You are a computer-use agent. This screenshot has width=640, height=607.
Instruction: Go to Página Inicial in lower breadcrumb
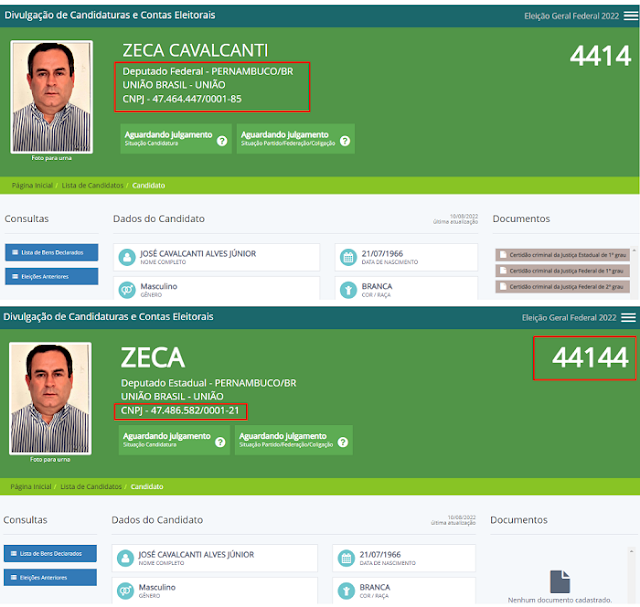click(x=31, y=487)
